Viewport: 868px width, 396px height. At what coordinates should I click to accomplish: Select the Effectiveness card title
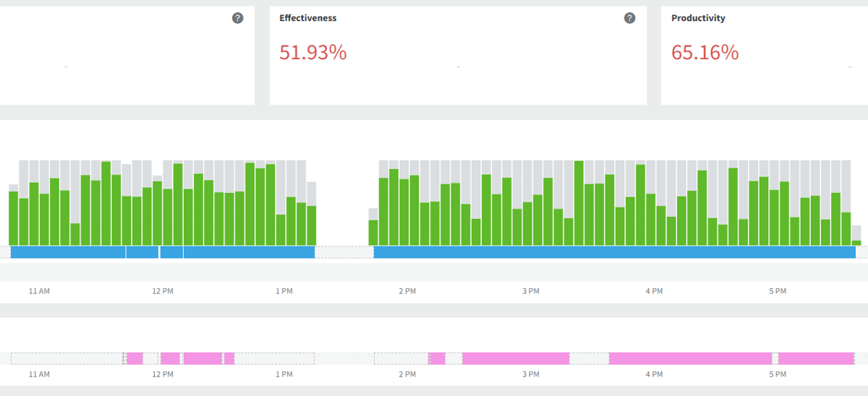click(x=307, y=18)
